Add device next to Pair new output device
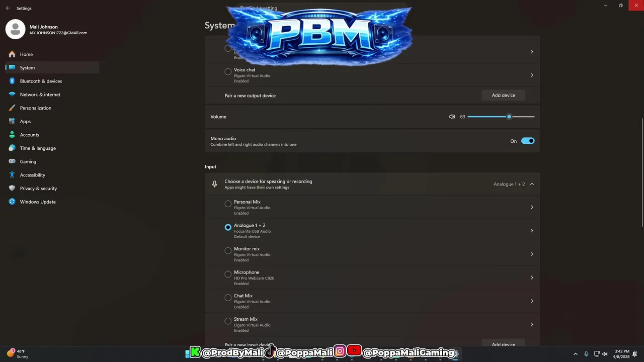Screen dimensions: 644x362 click(504, 95)
